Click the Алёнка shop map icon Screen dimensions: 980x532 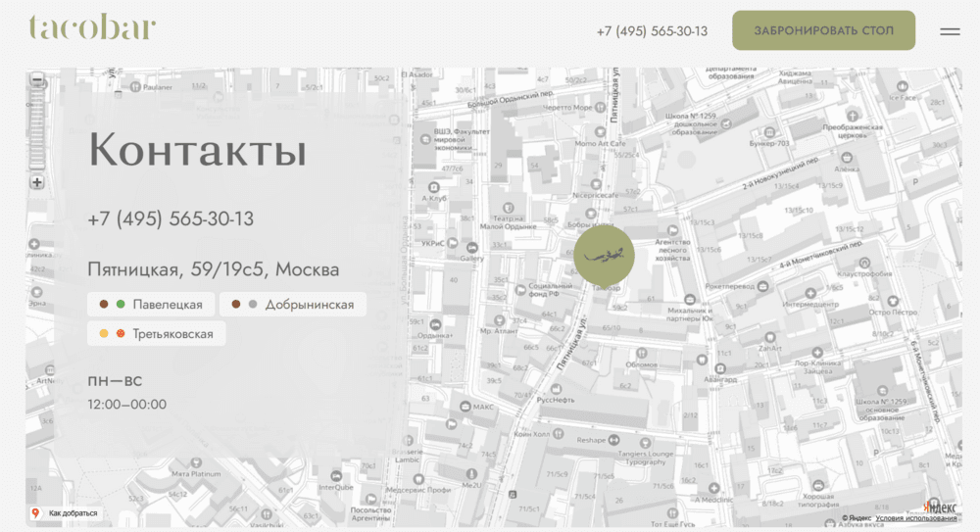[x=847, y=158]
